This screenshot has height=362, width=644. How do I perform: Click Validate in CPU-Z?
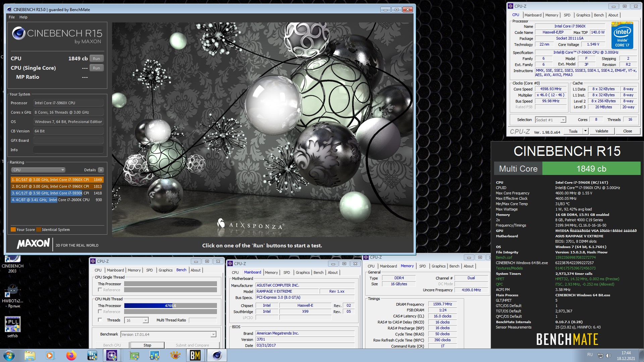click(x=602, y=131)
